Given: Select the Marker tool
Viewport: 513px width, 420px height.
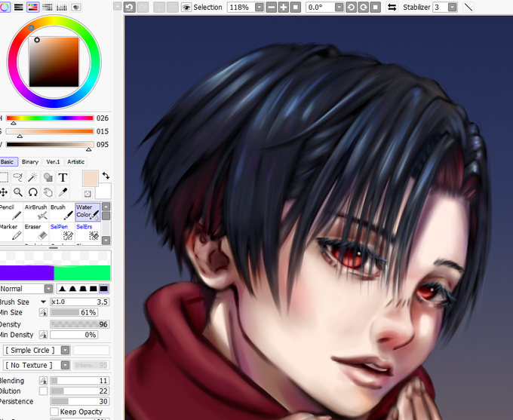Looking at the screenshot, I should [11, 231].
